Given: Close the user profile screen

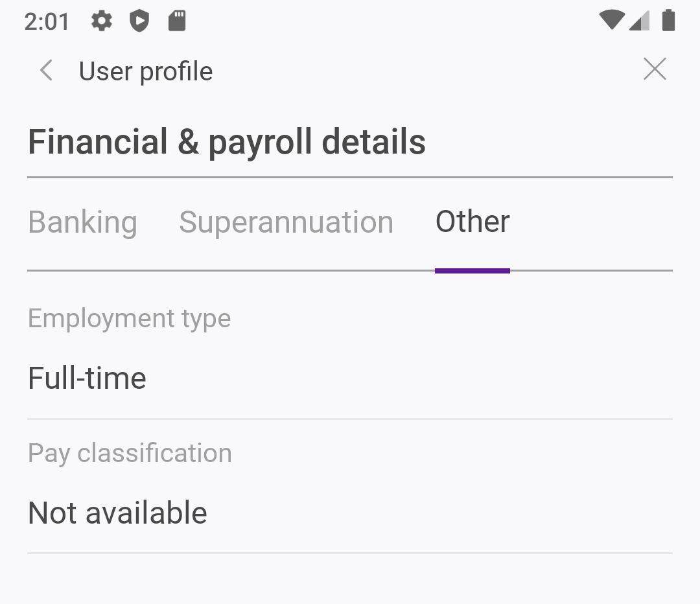Looking at the screenshot, I should [x=655, y=69].
